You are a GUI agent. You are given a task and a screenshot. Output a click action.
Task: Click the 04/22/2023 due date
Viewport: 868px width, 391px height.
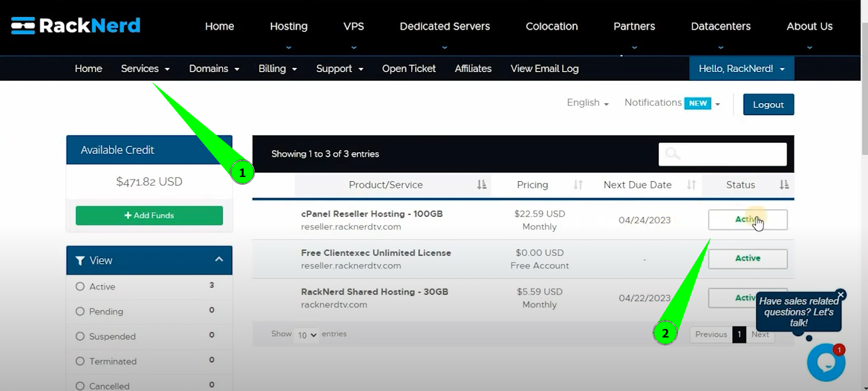(x=644, y=298)
